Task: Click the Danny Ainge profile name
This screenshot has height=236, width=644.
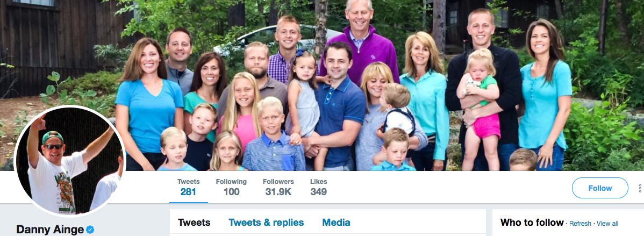Action: tap(50, 230)
